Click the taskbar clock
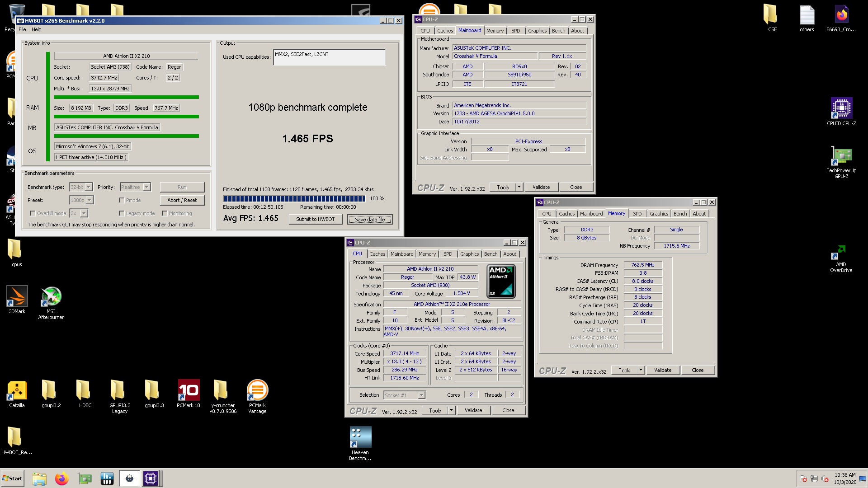The height and width of the screenshot is (488, 868). coord(845,479)
